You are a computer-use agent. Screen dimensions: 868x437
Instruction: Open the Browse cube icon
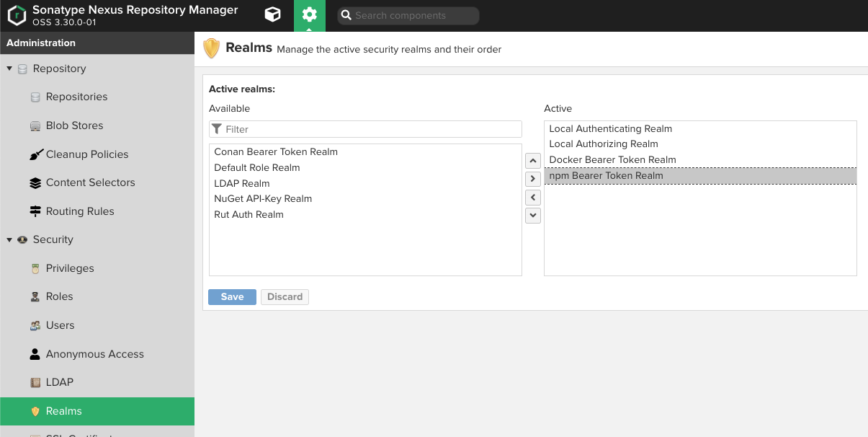[272, 15]
